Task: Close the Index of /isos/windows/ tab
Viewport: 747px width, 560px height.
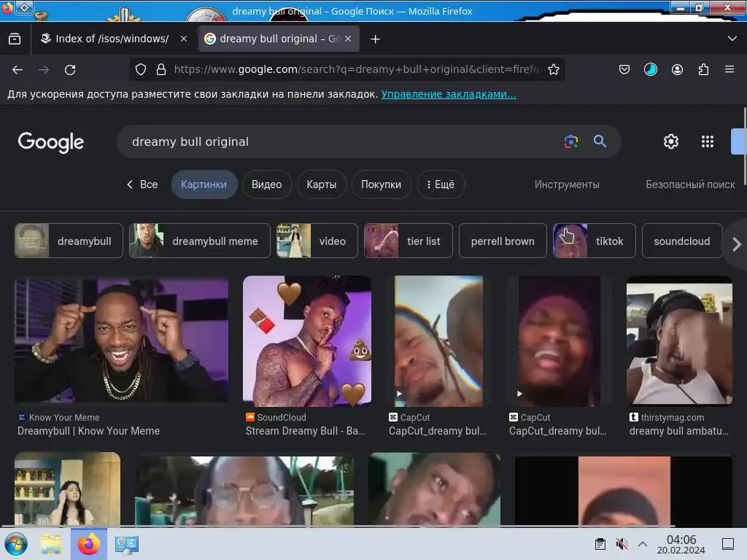Action: 184,39
